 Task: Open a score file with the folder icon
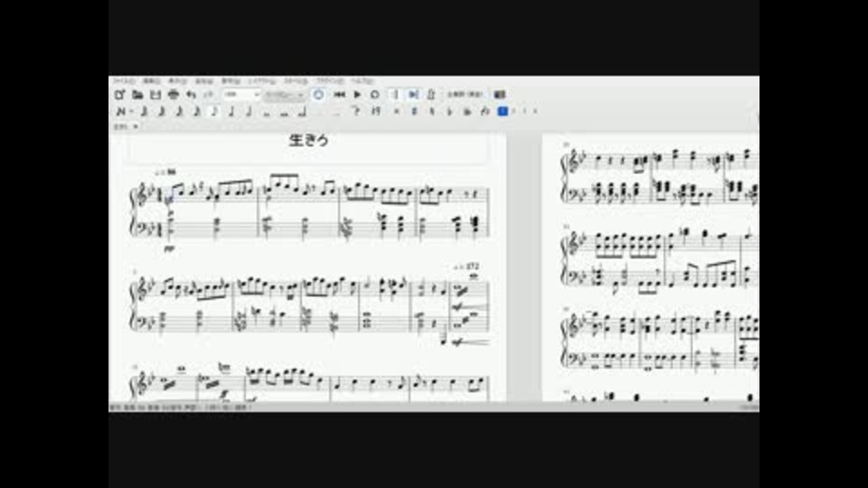(137, 95)
